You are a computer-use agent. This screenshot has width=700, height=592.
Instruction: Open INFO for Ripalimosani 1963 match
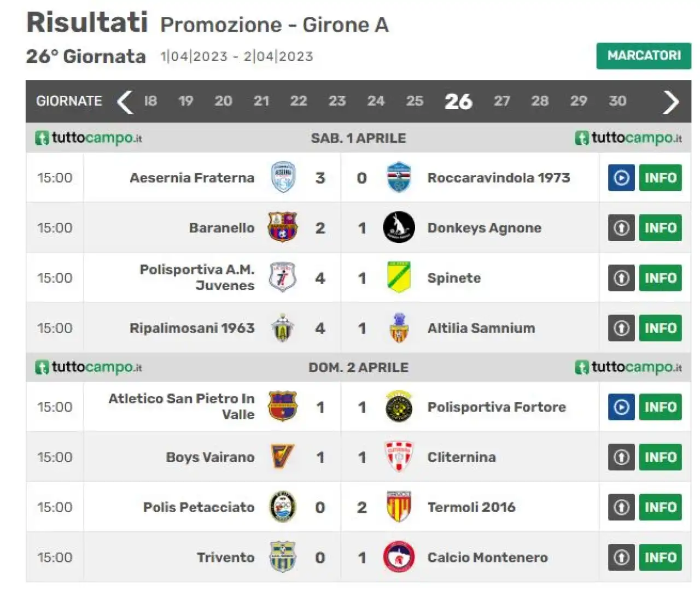(x=661, y=328)
